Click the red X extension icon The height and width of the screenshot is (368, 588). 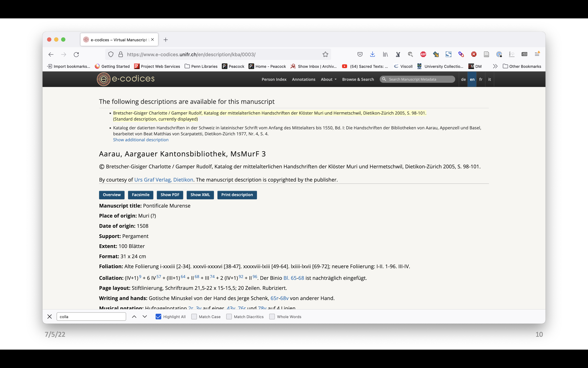click(474, 54)
